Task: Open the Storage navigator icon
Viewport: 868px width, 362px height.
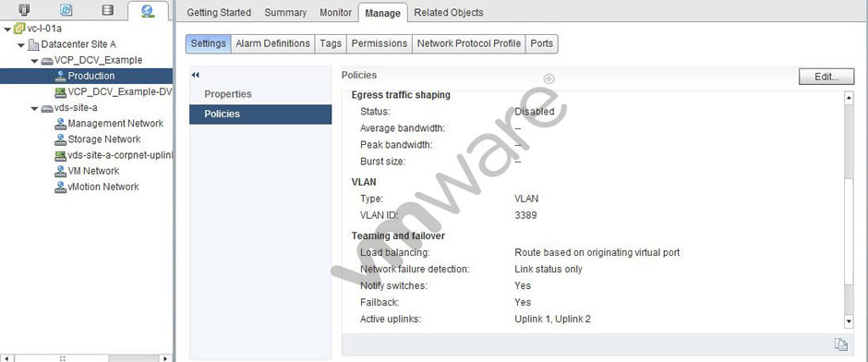Action: pyautogui.click(x=107, y=9)
